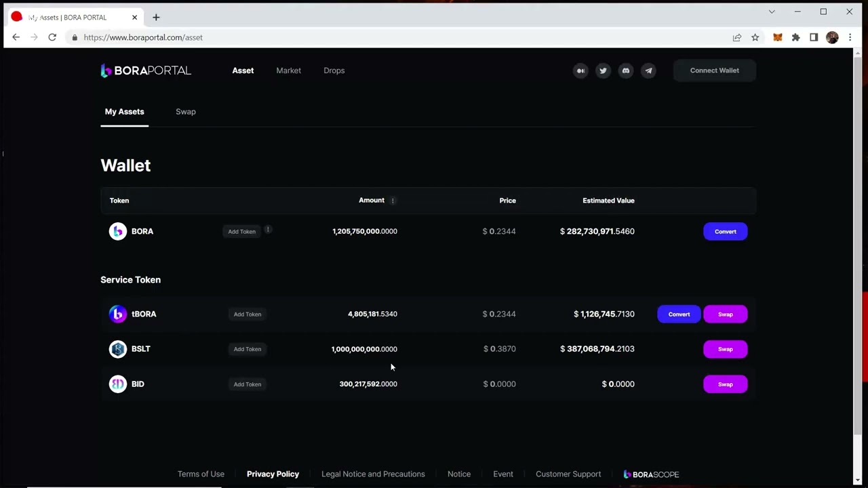
Task: Click the Token column header
Action: pyautogui.click(x=119, y=201)
